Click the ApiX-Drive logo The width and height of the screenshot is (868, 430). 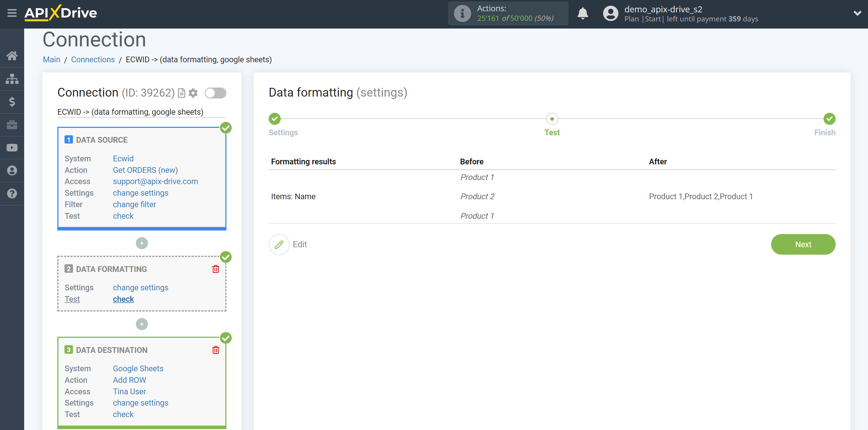point(61,13)
